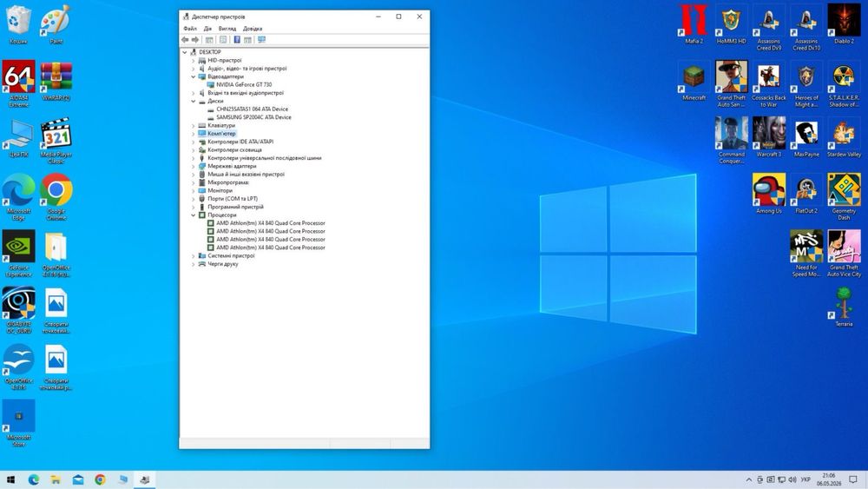Select NVIDIA GeForce GT 730 device
Screen dimensions: 868x489
(x=244, y=85)
